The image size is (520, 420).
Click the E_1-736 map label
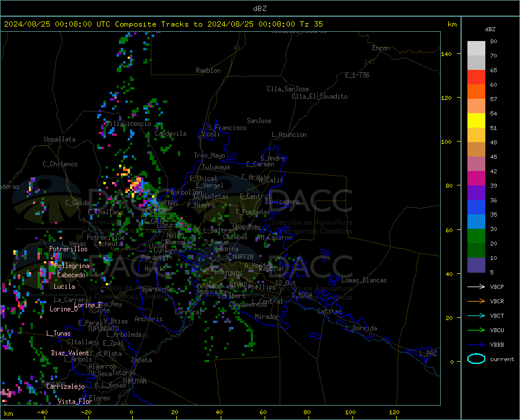click(x=357, y=75)
